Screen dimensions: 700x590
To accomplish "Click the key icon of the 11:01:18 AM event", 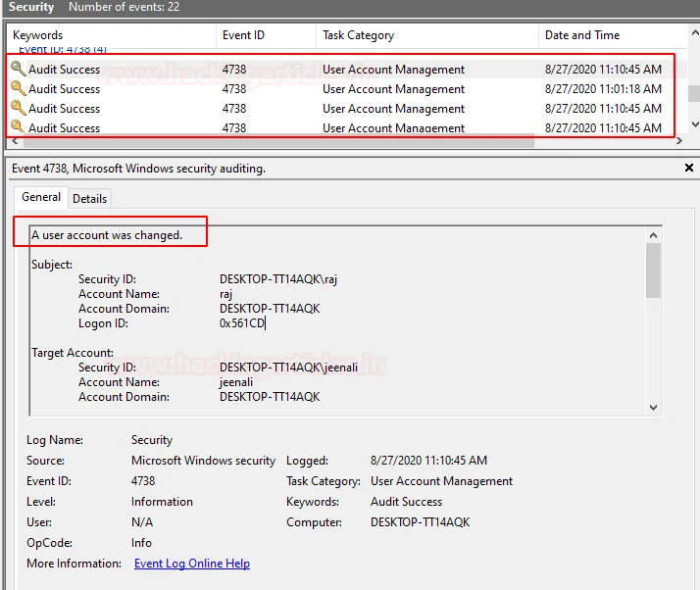I will click(x=18, y=89).
